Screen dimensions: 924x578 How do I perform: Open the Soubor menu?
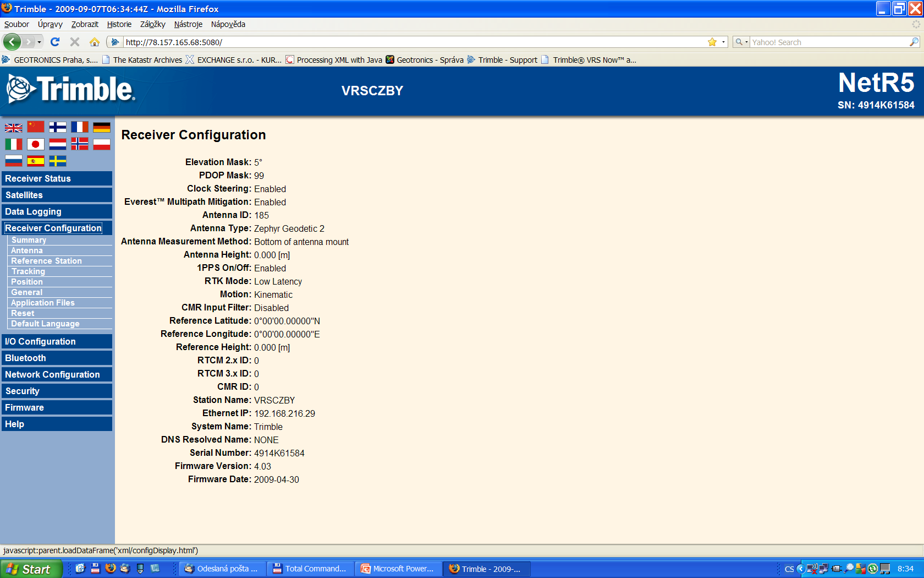16,24
